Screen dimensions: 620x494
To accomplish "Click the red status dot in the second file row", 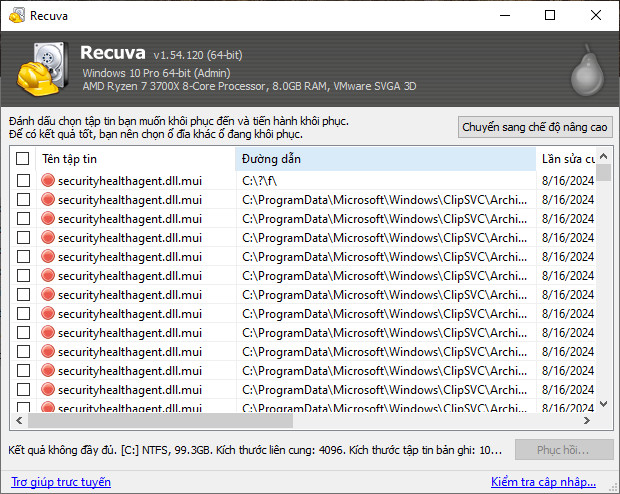I will pyautogui.click(x=47, y=200).
